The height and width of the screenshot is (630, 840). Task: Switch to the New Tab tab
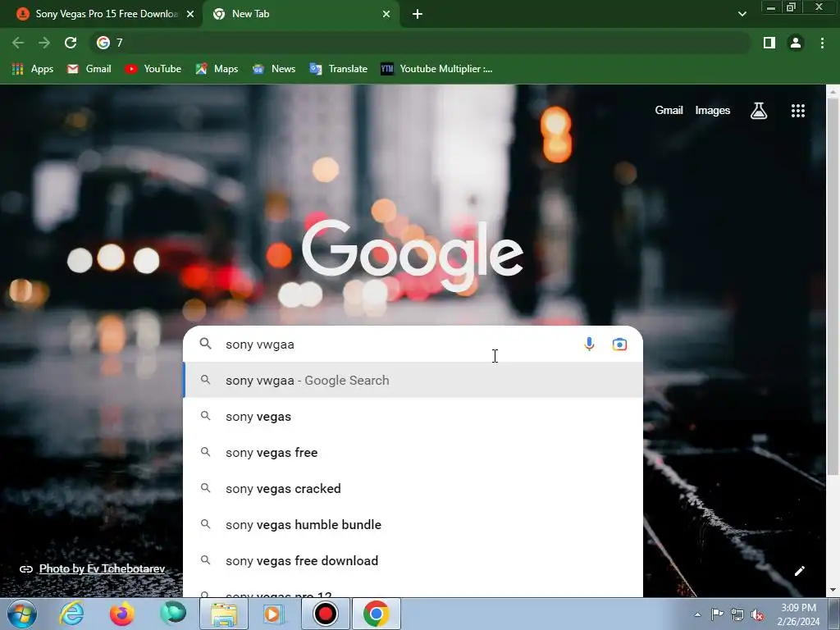click(x=300, y=14)
